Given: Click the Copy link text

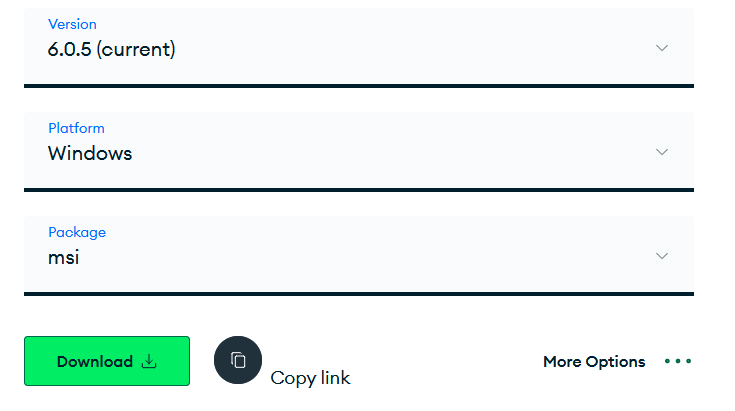Looking at the screenshot, I should (x=311, y=378).
